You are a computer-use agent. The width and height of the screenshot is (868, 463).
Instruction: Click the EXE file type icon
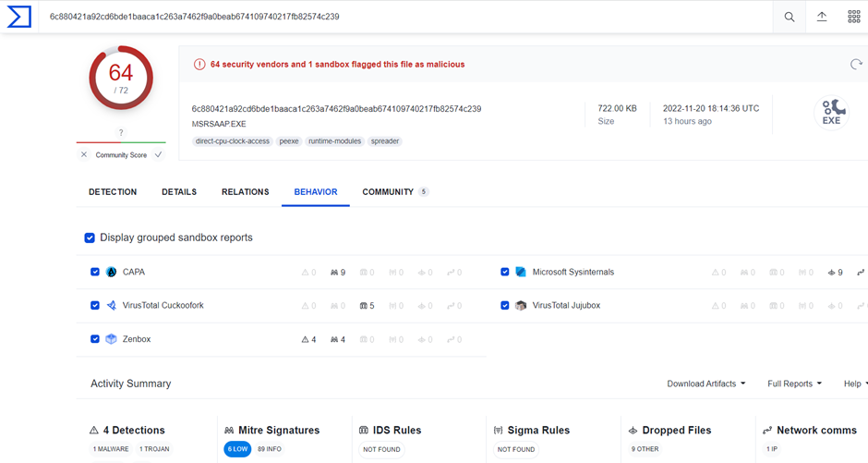831,113
